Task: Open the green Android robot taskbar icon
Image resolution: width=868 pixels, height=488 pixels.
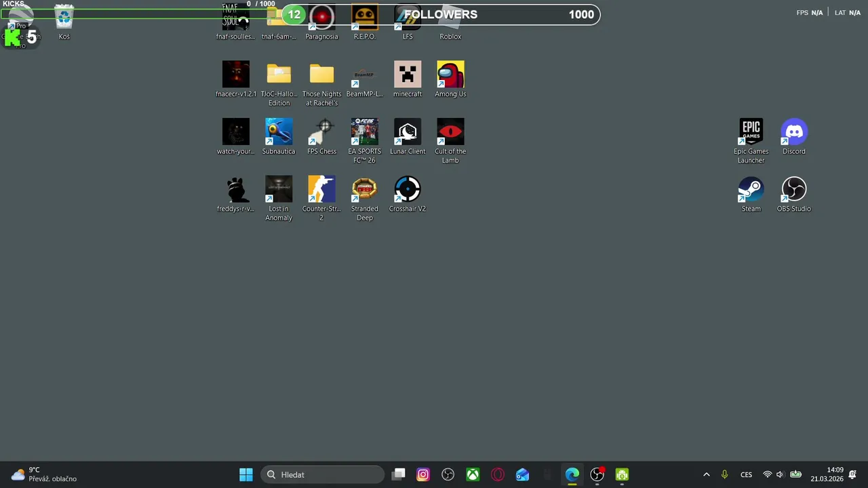Action: [x=622, y=474]
